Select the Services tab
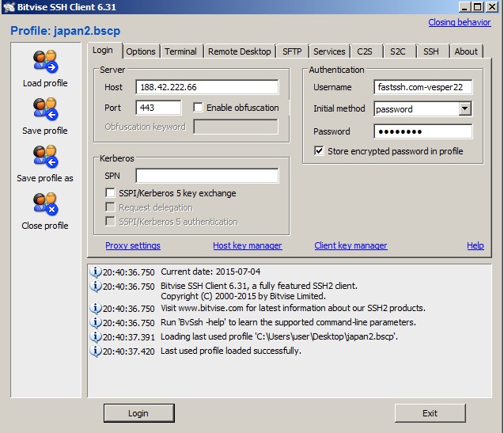Screen dimensions: 504x433 (x=329, y=51)
